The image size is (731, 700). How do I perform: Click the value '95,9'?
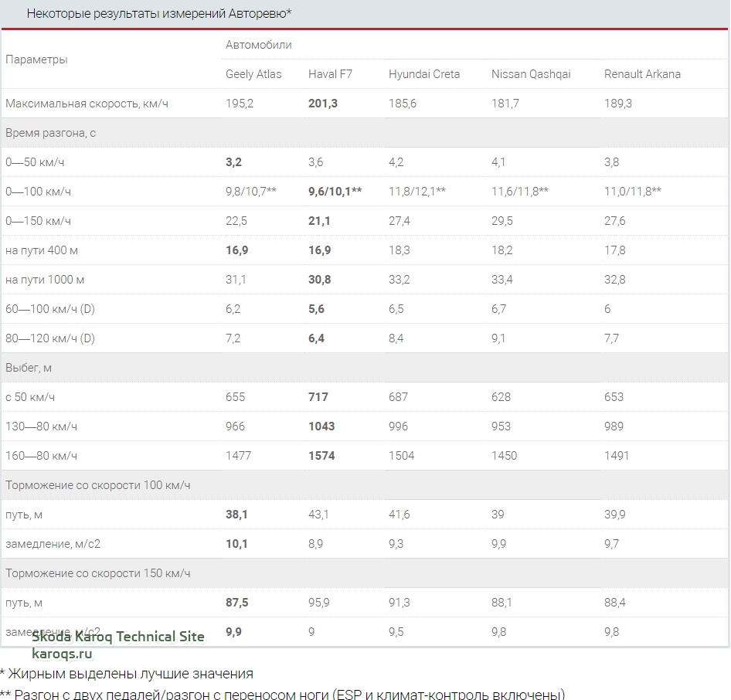click(x=319, y=603)
